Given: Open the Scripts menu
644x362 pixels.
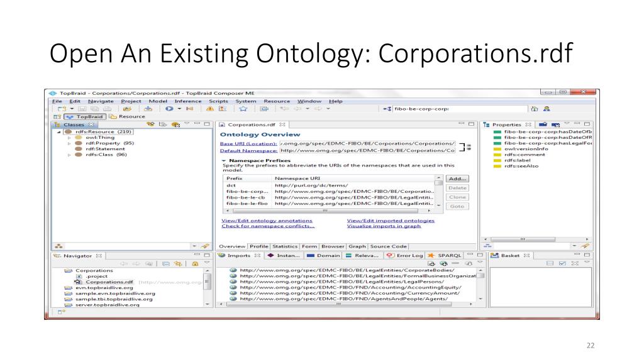Looking at the screenshot, I should 218,101.
